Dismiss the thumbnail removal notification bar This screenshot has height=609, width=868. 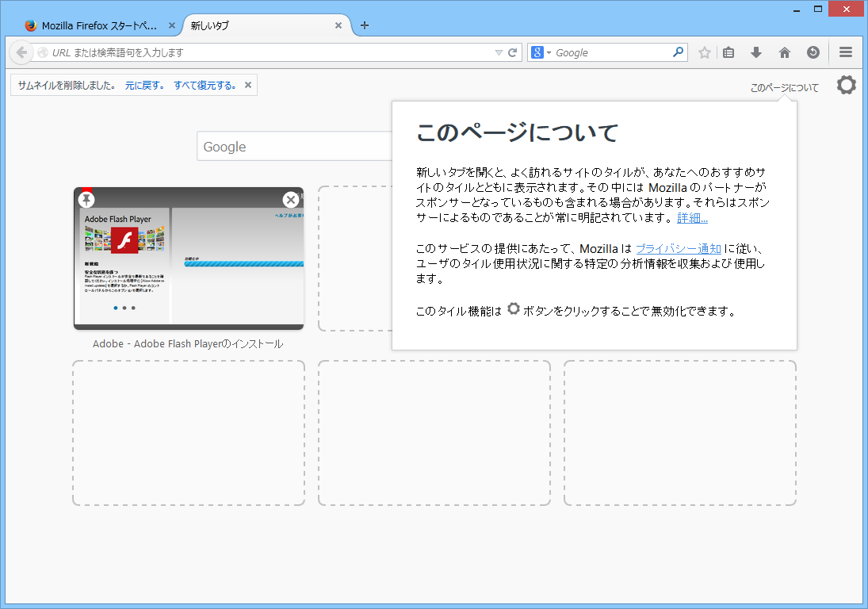[x=248, y=84]
